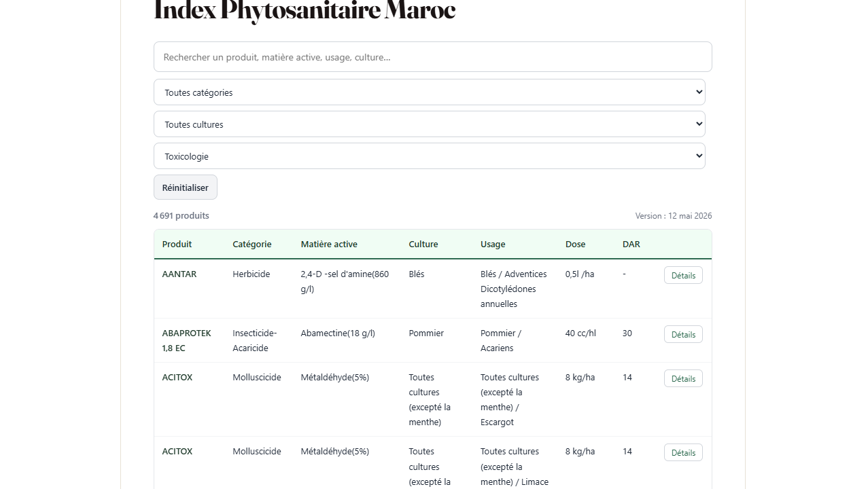
Task: Click the 2,4-D sel d'amine cell
Action: tap(345, 281)
